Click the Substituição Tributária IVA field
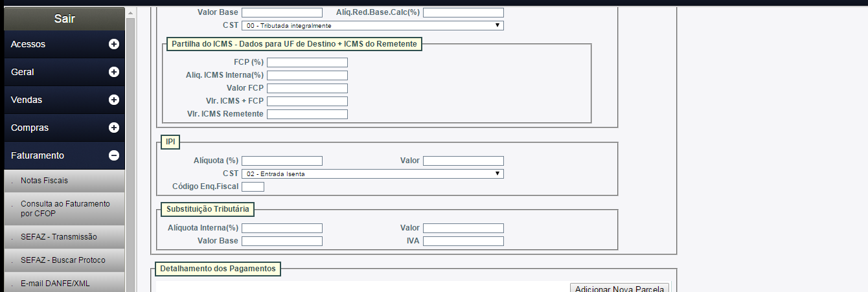This screenshot has height=292, width=868. 463,241
